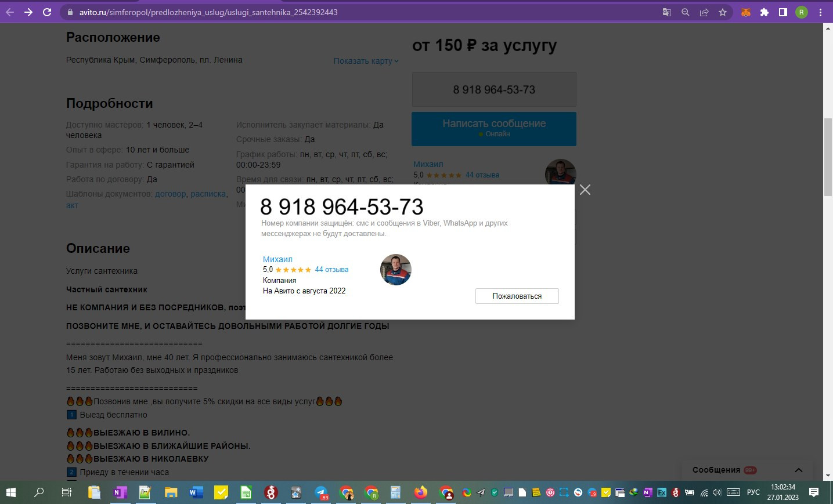Open the Calculator taskbar icon
833x504 pixels.
pyautogui.click(x=395, y=492)
